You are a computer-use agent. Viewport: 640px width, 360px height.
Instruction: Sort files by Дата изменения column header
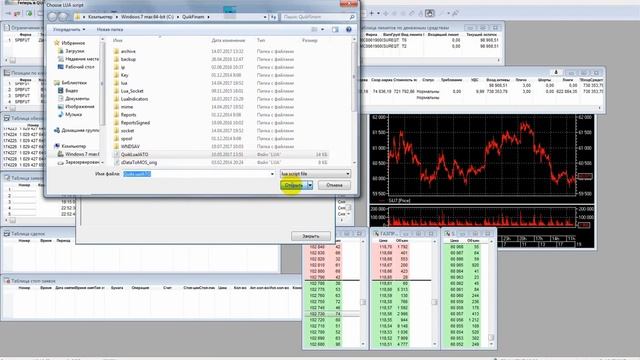[228, 40]
